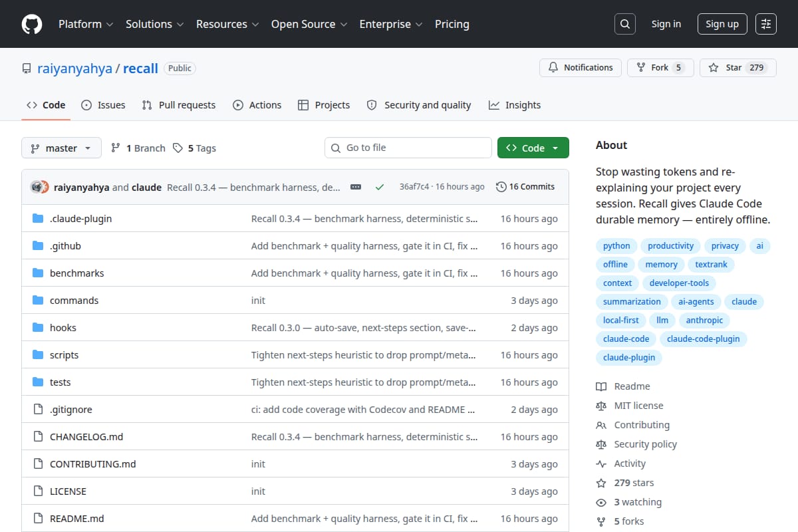This screenshot has height=532, width=798.
Task: Expand the Enterprise menu
Action: pyautogui.click(x=391, y=24)
